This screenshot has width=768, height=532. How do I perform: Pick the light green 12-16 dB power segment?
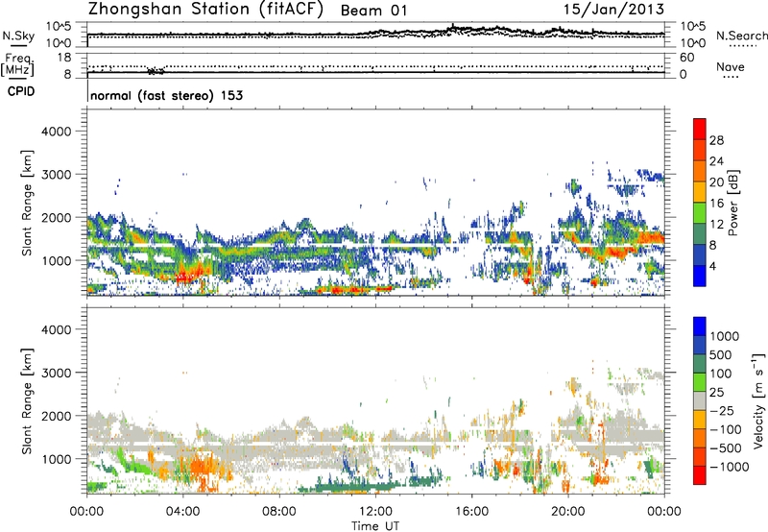tap(700, 213)
